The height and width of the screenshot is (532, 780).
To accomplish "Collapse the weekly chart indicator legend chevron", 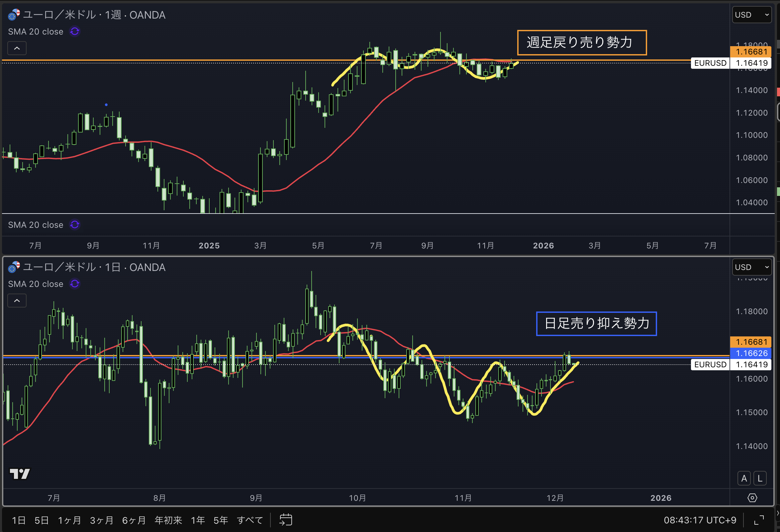I will (17, 48).
